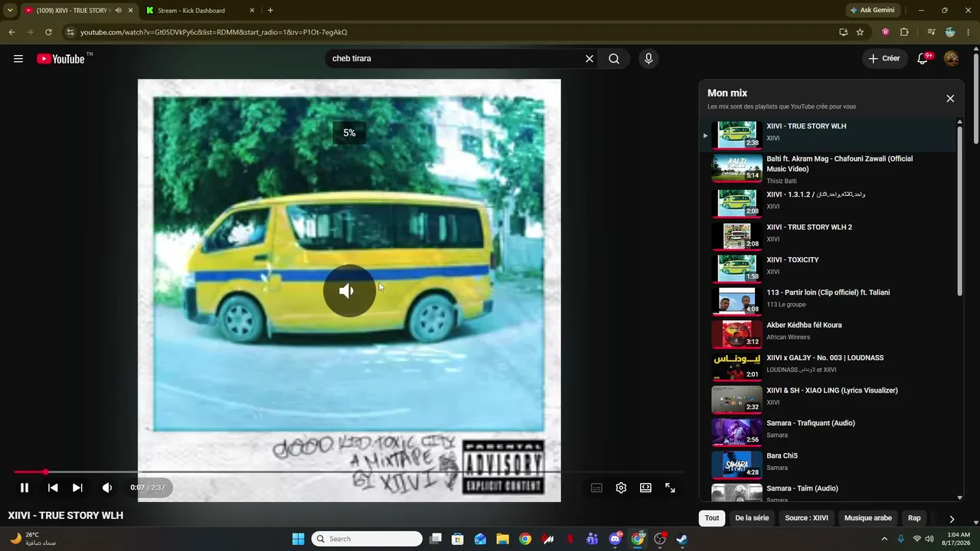Select the 'Musique arabe' filter chip
The height and width of the screenshot is (551, 980).
coord(868,518)
